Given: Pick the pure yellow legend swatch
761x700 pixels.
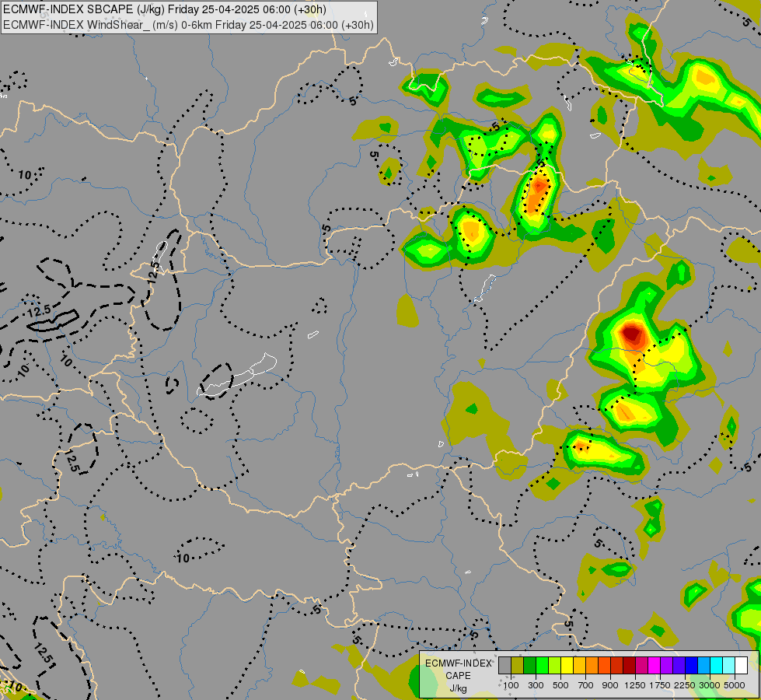Looking at the screenshot, I should (567, 666).
